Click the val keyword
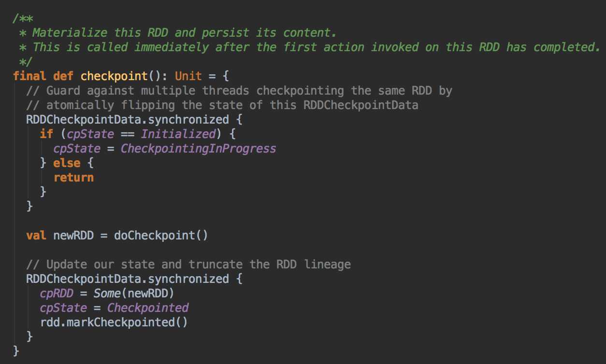Screen dimensions: 606x364 pyautogui.click(x=37, y=236)
